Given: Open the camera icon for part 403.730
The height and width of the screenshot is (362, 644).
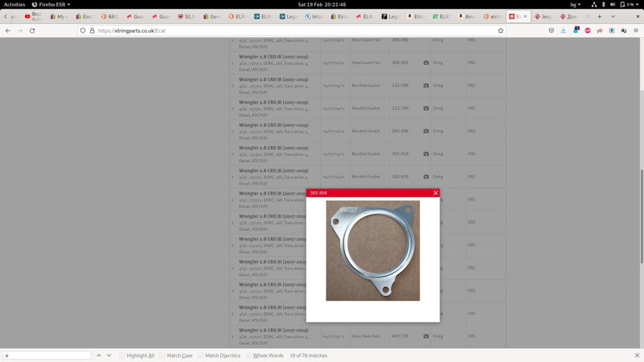Looking at the screenshot, I should 426,336.
